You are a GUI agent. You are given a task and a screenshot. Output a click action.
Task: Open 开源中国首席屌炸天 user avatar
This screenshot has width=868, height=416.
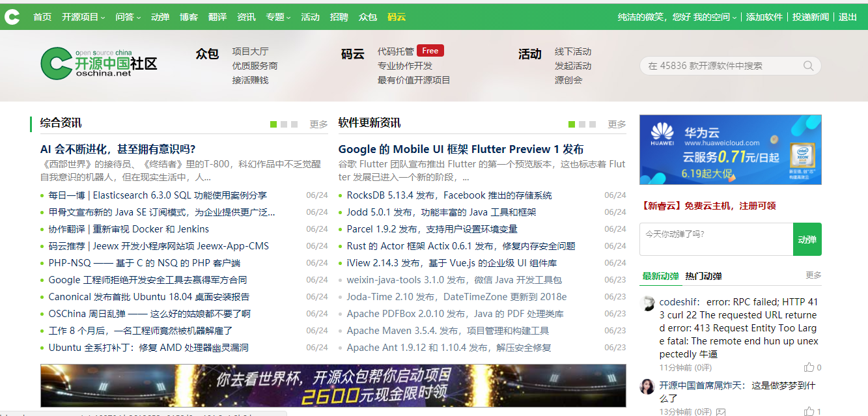[x=647, y=387]
